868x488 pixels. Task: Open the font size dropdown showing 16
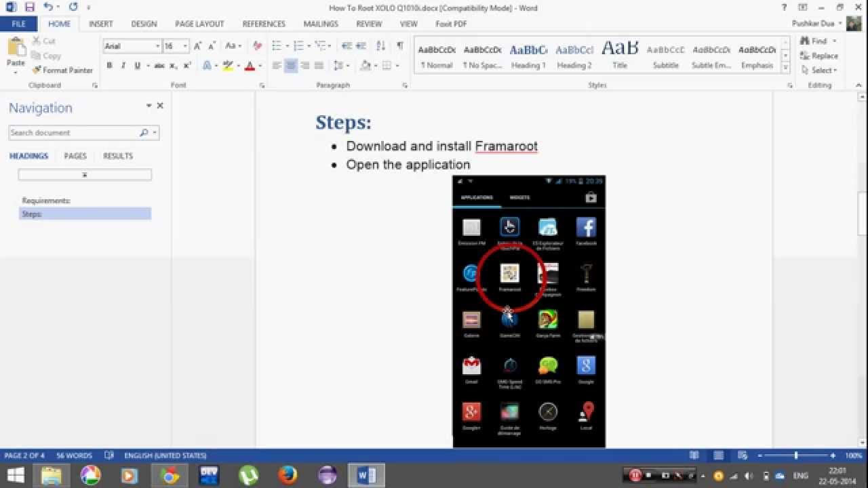pos(185,46)
